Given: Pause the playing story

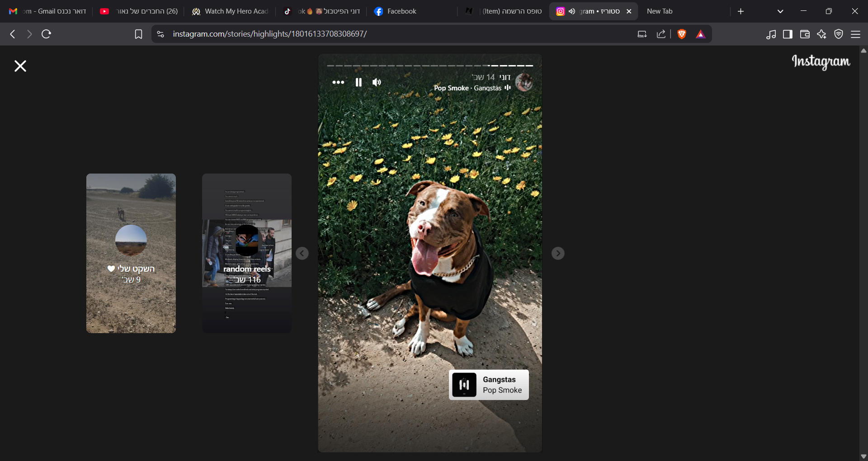Looking at the screenshot, I should coord(359,82).
